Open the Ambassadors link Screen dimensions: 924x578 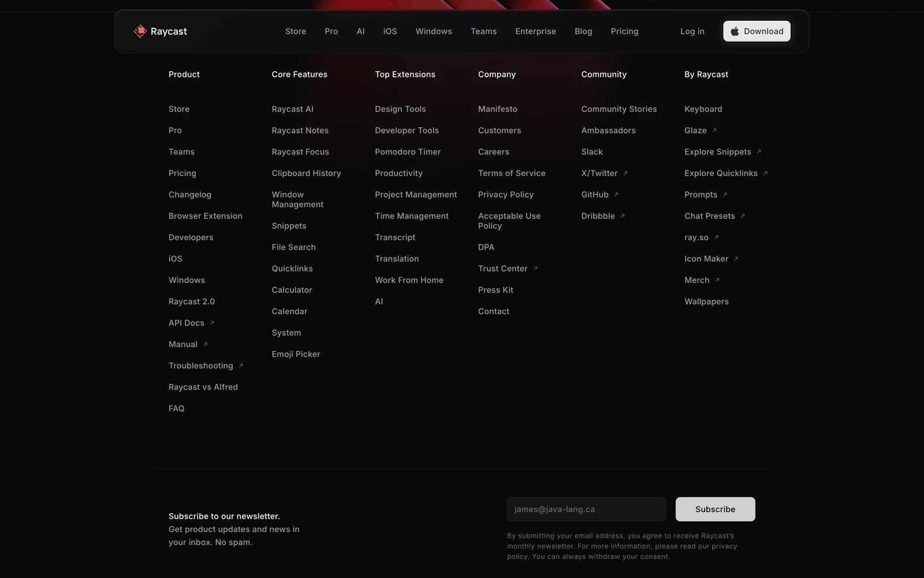[x=609, y=131]
